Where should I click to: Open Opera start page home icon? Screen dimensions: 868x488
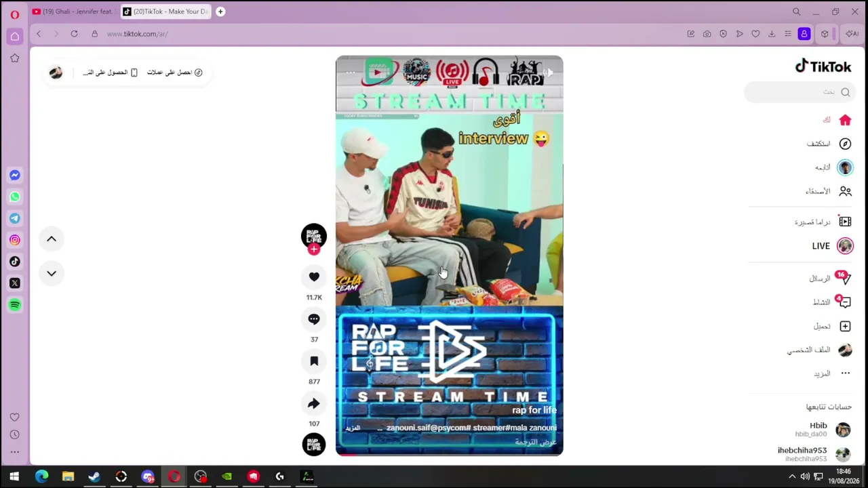click(x=14, y=36)
